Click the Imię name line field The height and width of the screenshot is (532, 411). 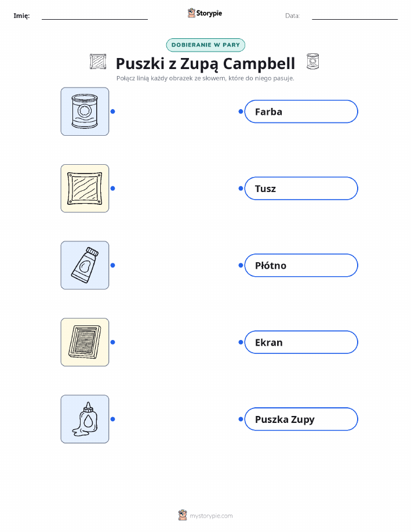tap(94, 16)
